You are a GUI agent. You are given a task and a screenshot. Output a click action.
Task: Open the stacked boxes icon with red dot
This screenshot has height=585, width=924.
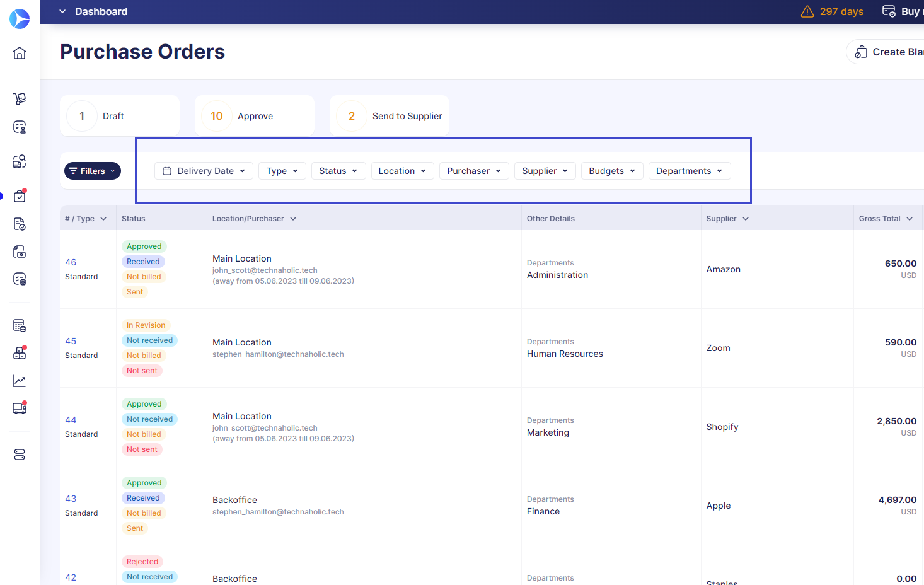[20, 352]
